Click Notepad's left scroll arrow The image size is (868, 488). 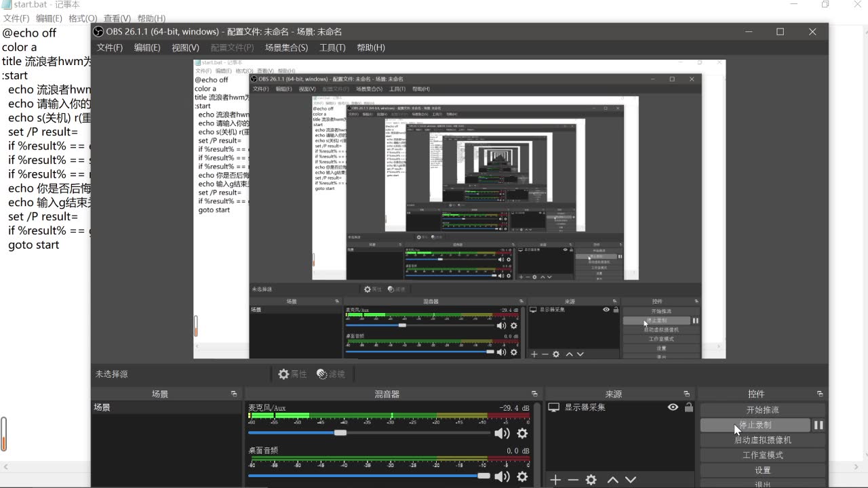click(x=6, y=467)
